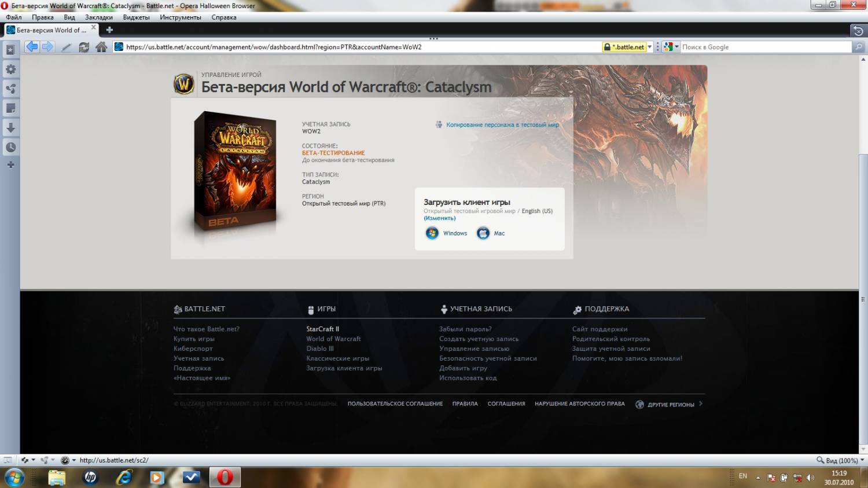868x488 pixels.
Task: Open the closed tabs trash icon
Action: (858, 30)
